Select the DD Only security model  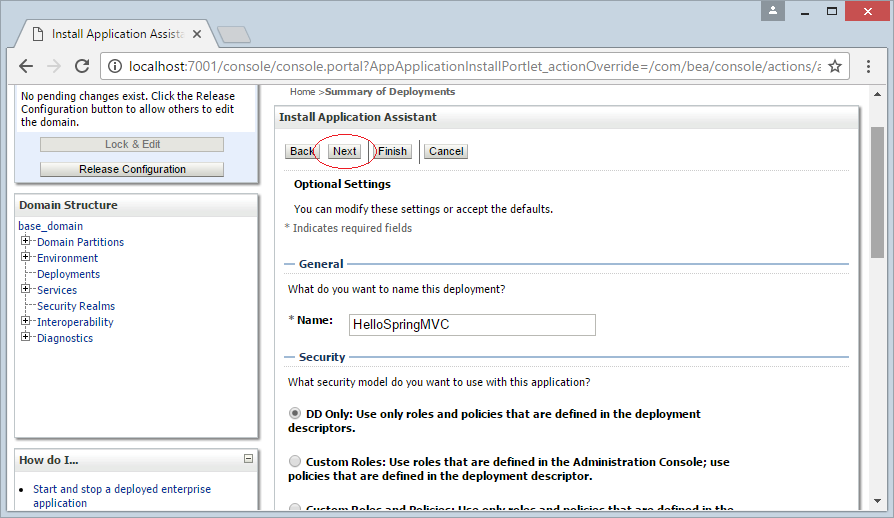point(295,413)
